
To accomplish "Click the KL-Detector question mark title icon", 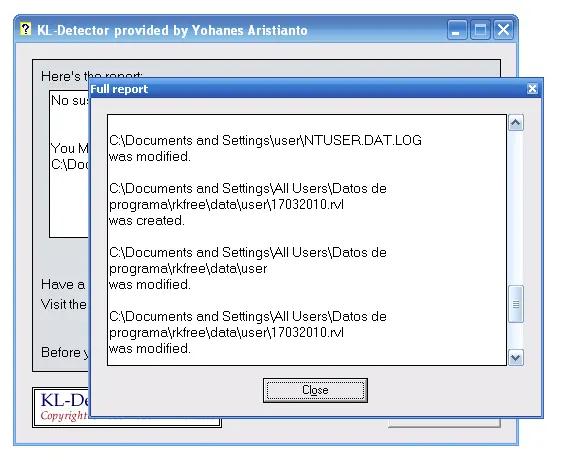I will (25, 29).
